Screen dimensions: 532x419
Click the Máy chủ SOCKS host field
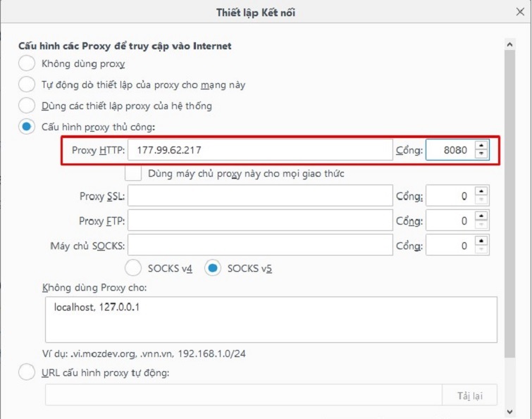coord(259,245)
